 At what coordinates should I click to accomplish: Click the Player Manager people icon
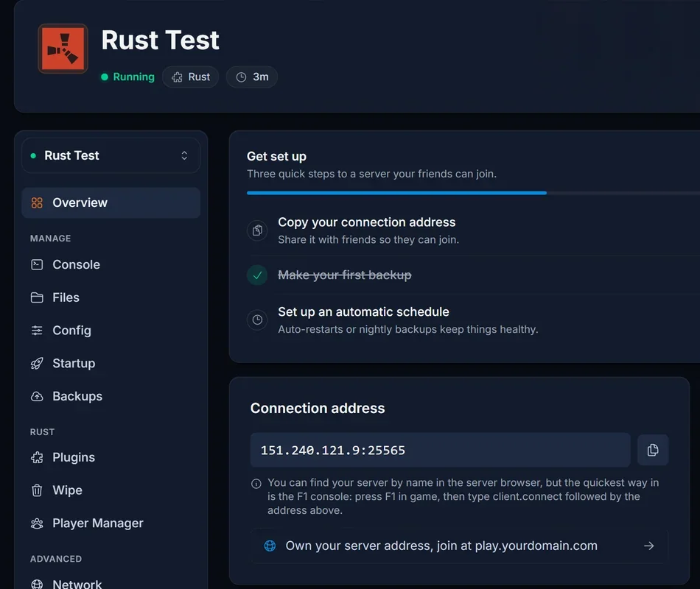(37, 523)
